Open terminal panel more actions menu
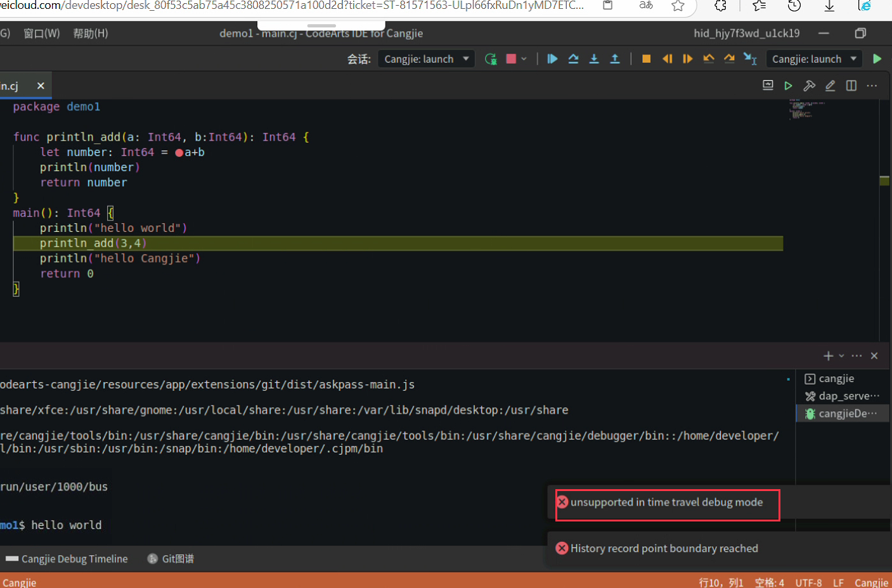892x588 pixels. coord(857,356)
